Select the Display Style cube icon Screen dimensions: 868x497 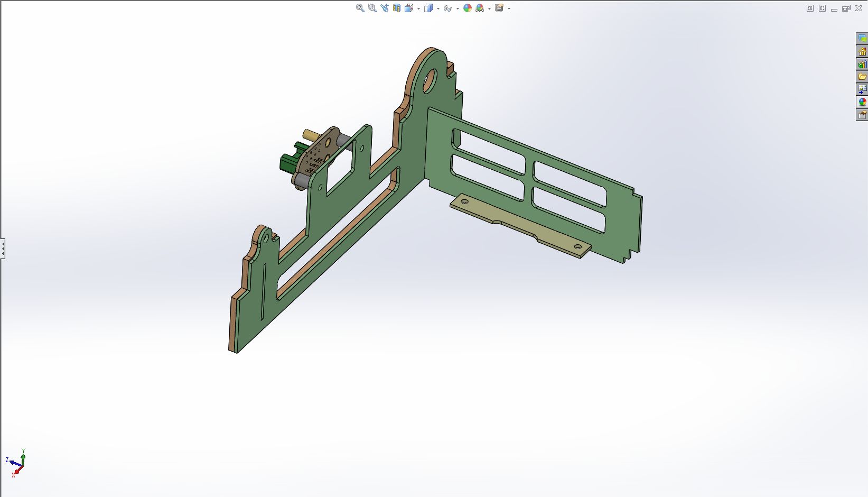point(428,8)
